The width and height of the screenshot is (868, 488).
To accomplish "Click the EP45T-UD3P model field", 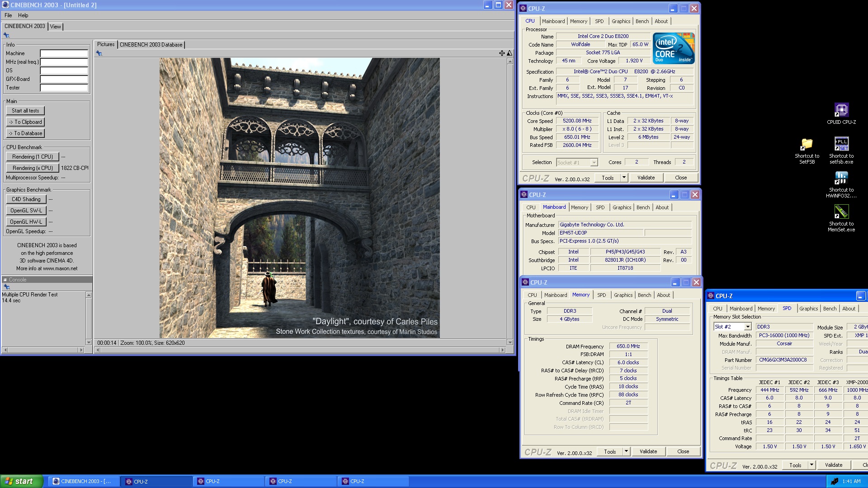I will click(x=600, y=233).
